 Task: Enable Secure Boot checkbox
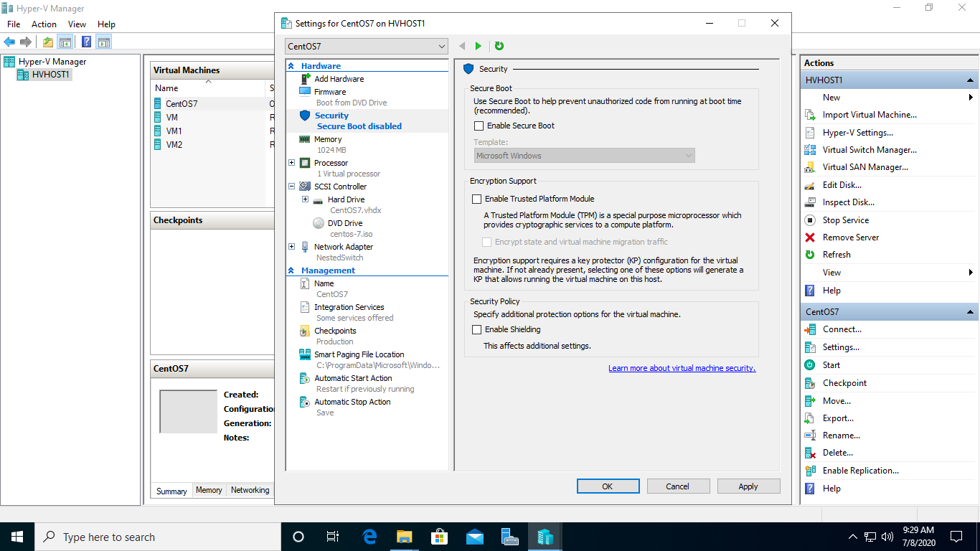[479, 126]
